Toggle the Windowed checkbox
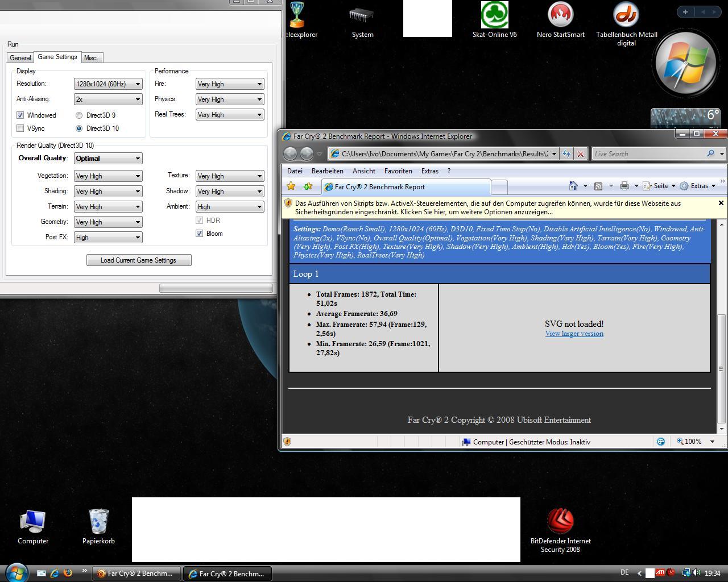The image size is (728, 582). [x=20, y=115]
